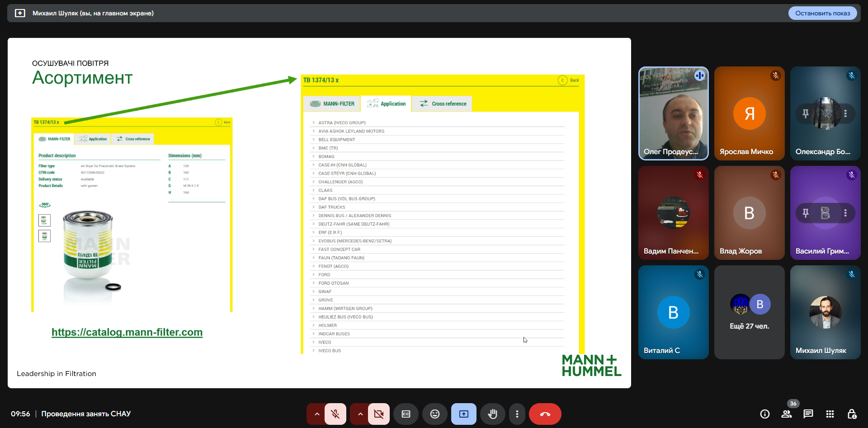This screenshot has width=868, height=428.
Task: Click Back button in small catalog panel
Action: (223, 122)
